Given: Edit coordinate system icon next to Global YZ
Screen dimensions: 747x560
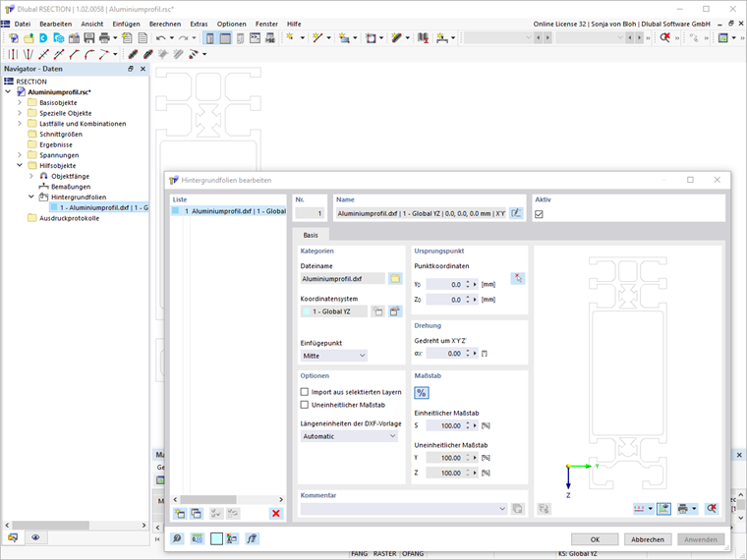Looking at the screenshot, I should [395, 311].
